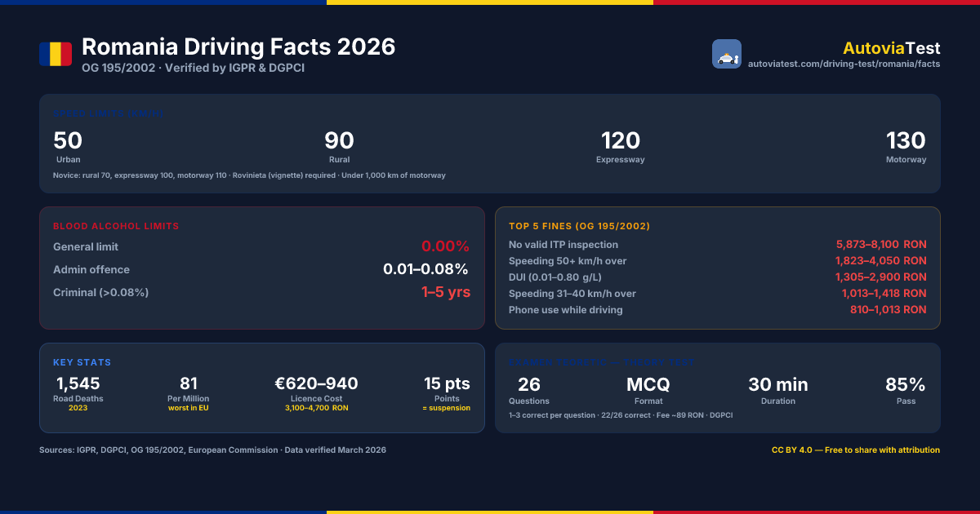Screen dimensions: 980x514
Task: Click the No valid ITP inspection row
Action: coord(718,245)
